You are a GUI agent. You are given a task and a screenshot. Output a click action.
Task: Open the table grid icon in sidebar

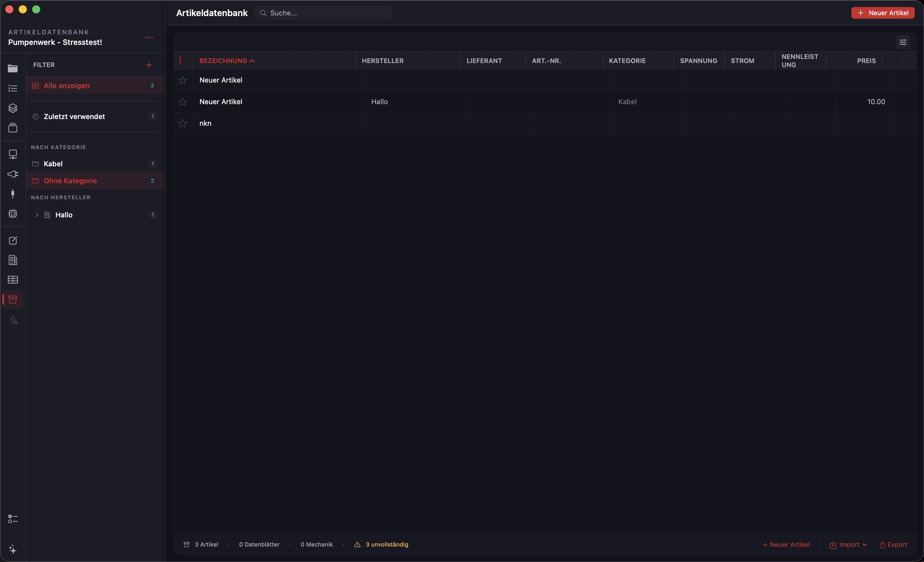[x=13, y=280]
